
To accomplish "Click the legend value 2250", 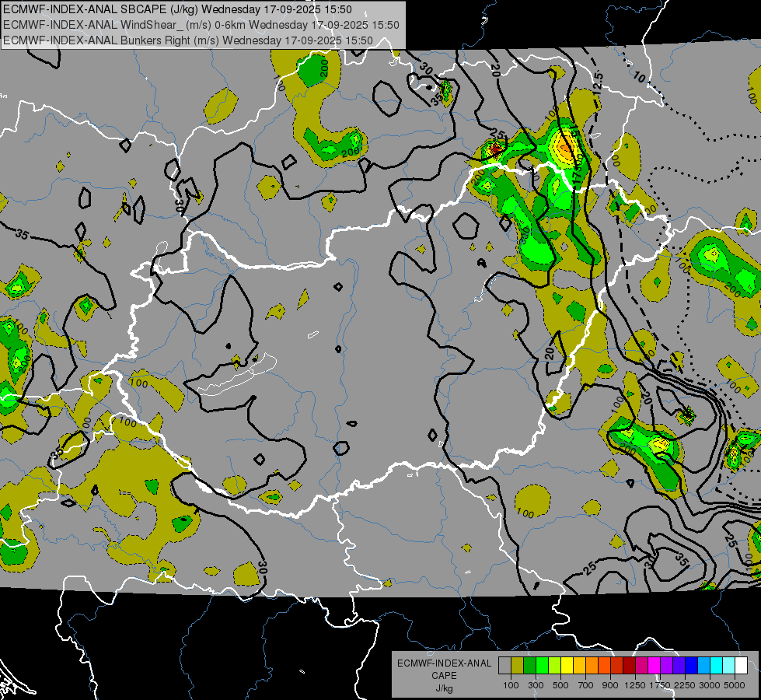I will [685, 685].
